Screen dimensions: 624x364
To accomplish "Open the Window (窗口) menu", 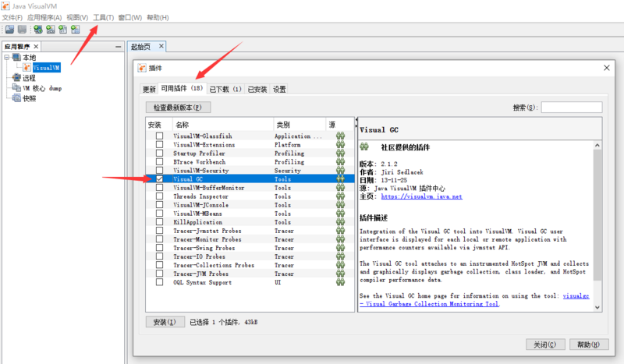I will [130, 17].
